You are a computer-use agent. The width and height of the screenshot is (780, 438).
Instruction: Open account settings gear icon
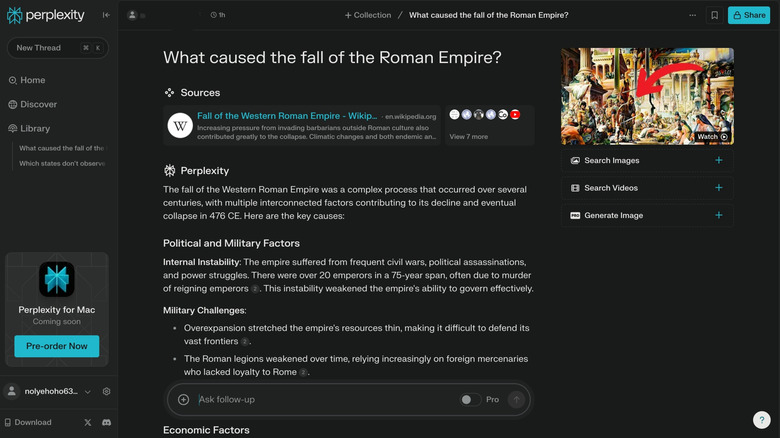click(x=106, y=392)
